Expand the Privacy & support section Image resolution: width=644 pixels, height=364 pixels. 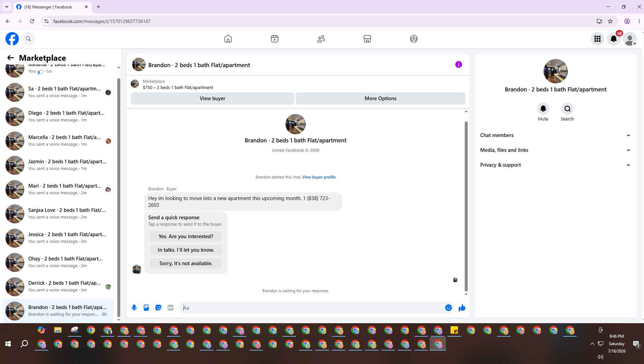[x=555, y=165]
